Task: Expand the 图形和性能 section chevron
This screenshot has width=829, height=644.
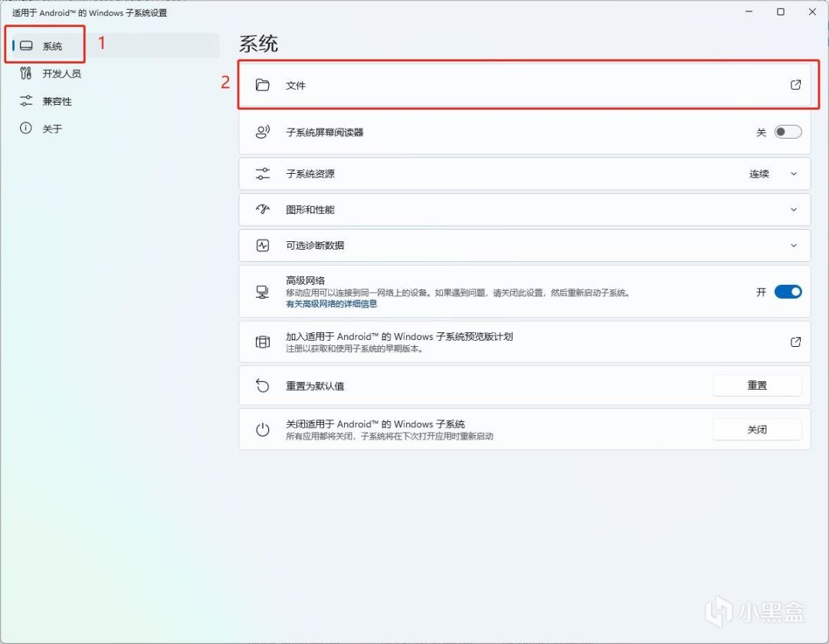Action: [794, 210]
